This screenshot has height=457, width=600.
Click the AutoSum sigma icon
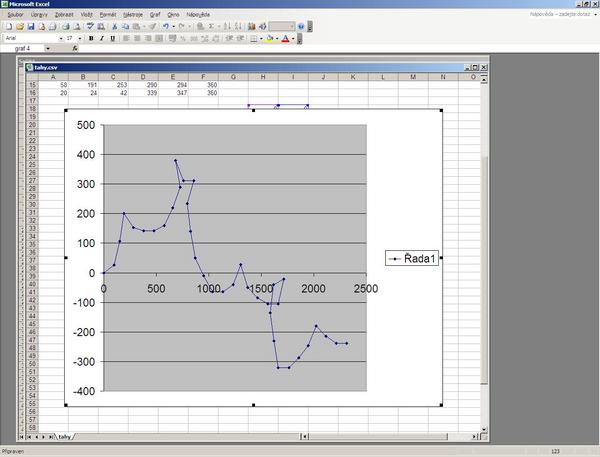coord(211,26)
